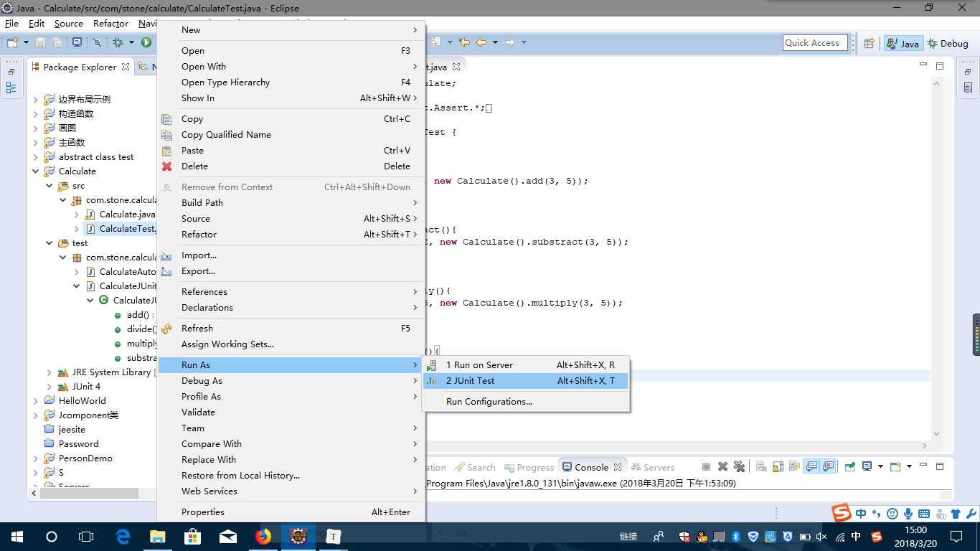Click Copy Qualified Name in context menu
980x551 pixels.
click(x=291, y=135)
